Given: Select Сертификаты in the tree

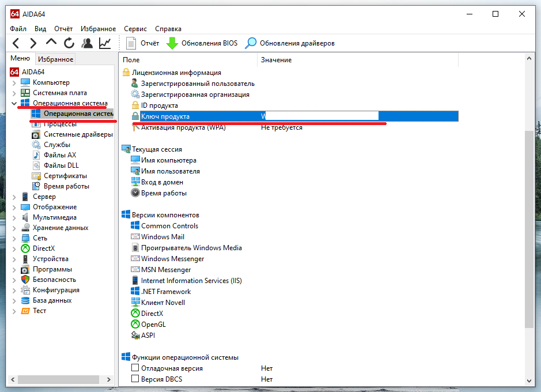Looking at the screenshot, I should pos(65,176).
